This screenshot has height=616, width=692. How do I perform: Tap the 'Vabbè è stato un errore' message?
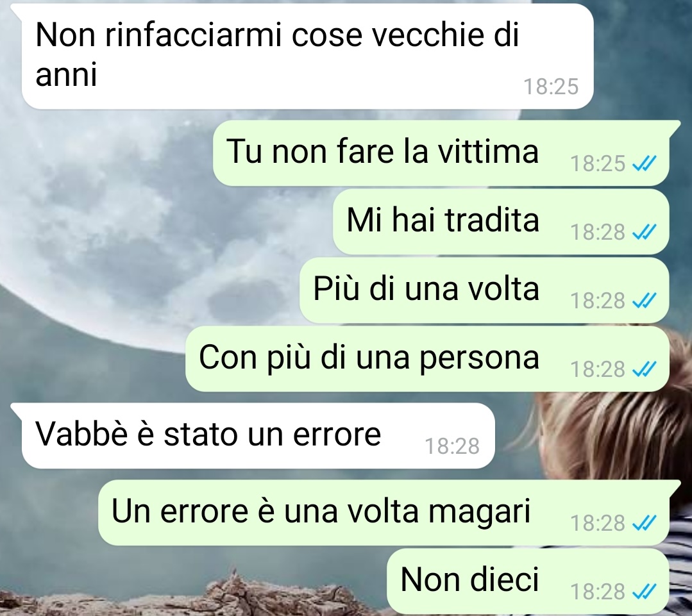coord(258,436)
